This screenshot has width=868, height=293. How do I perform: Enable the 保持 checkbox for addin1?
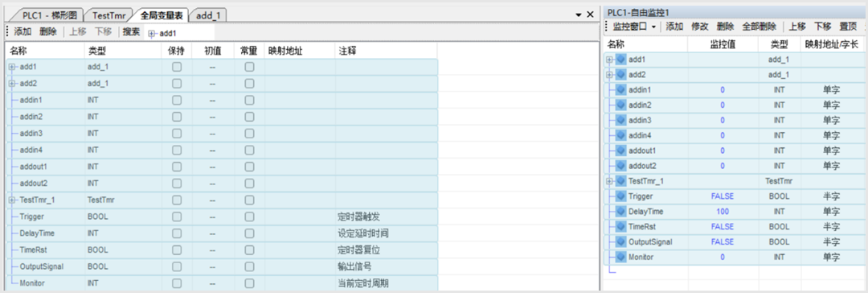click(177, 100)
